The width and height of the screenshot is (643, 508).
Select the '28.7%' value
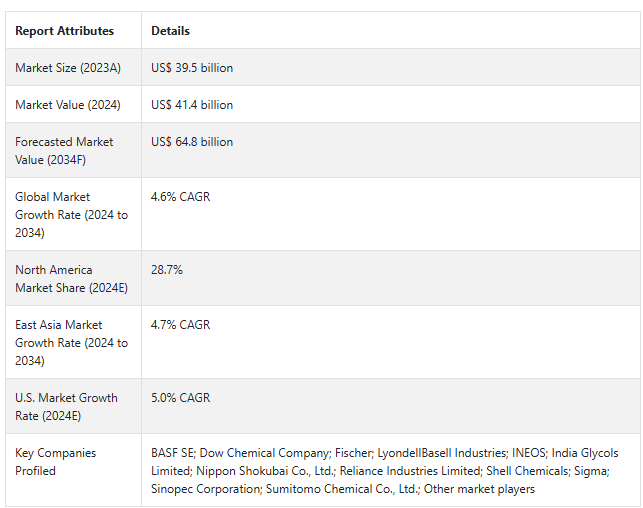point(166,270)
